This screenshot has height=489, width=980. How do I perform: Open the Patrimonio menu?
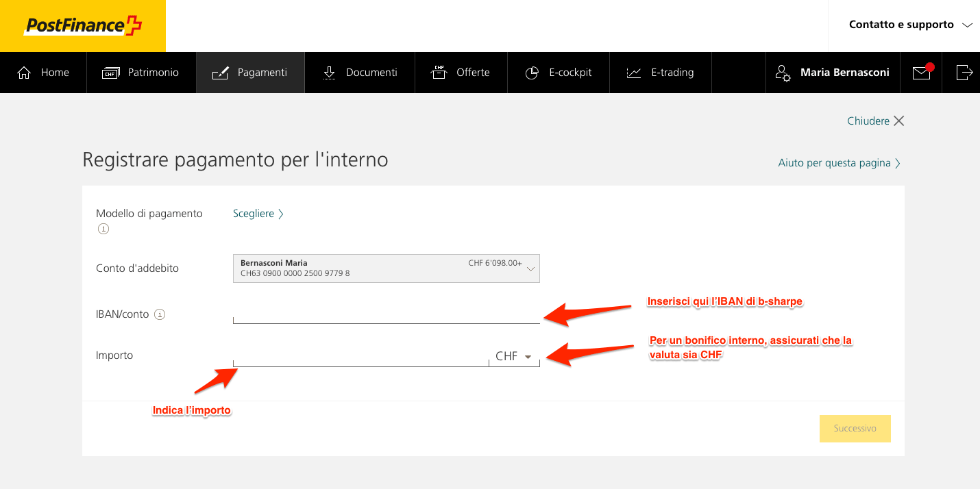141,73
